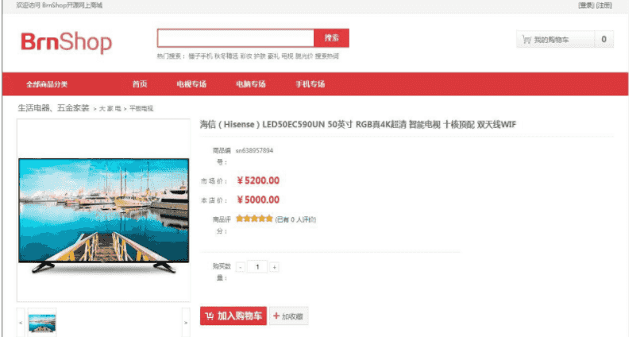Click the product title 海信 Hisense LED50EC590UN
The width and height of the screenshot is (644, 337).
pyautogui.click(x=357, y=125)
